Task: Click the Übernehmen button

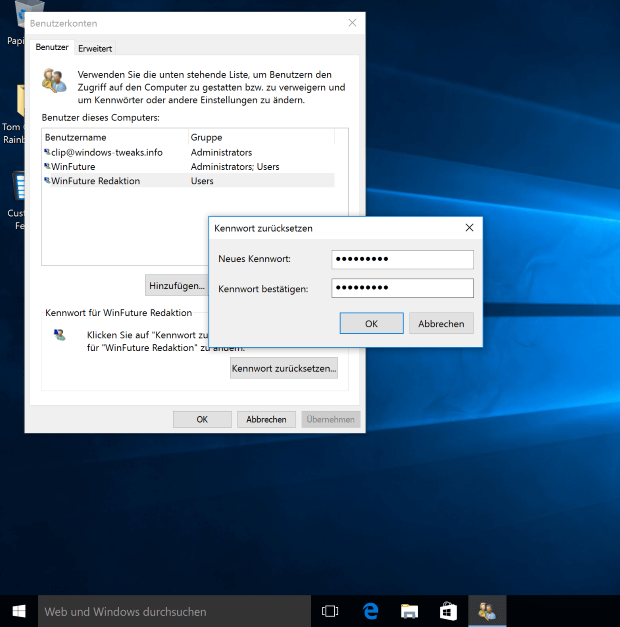Action: click(330, 419)
